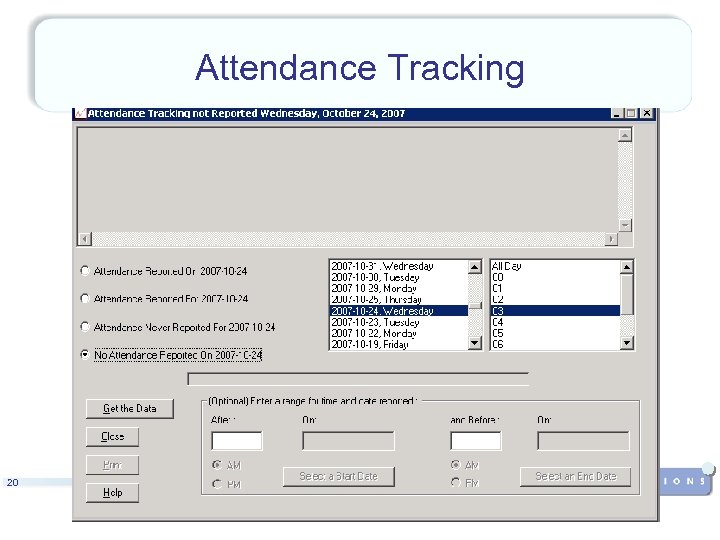Minimize the Attendance Tracking window
This screenshot has width=720, height=540.
click(x=618, y=113)
